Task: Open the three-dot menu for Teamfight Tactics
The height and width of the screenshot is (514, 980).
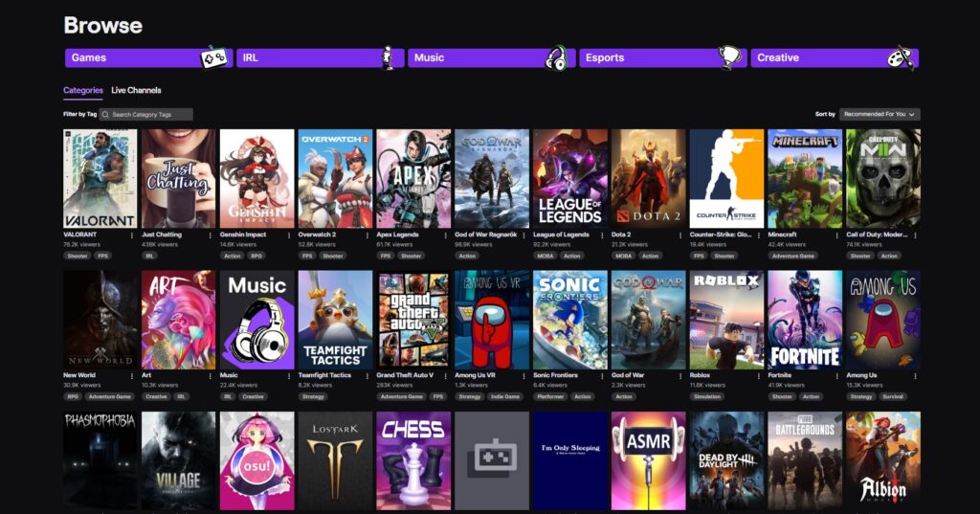Action: (367, 376)
